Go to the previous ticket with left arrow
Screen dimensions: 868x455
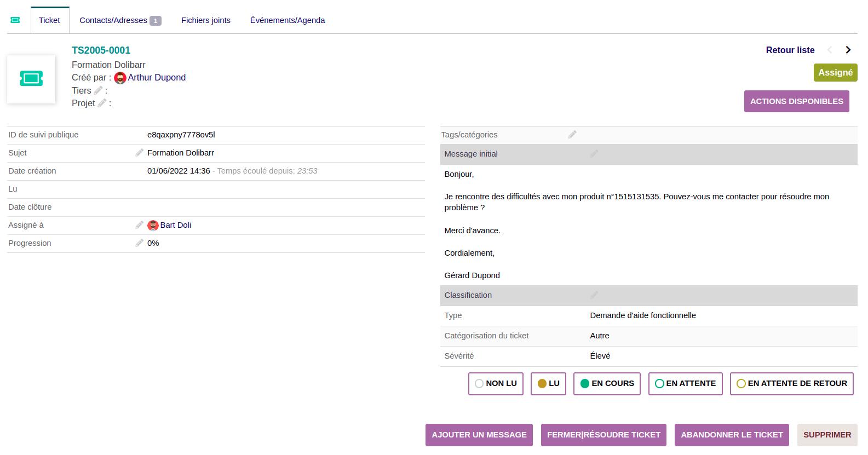coord(830,50)
